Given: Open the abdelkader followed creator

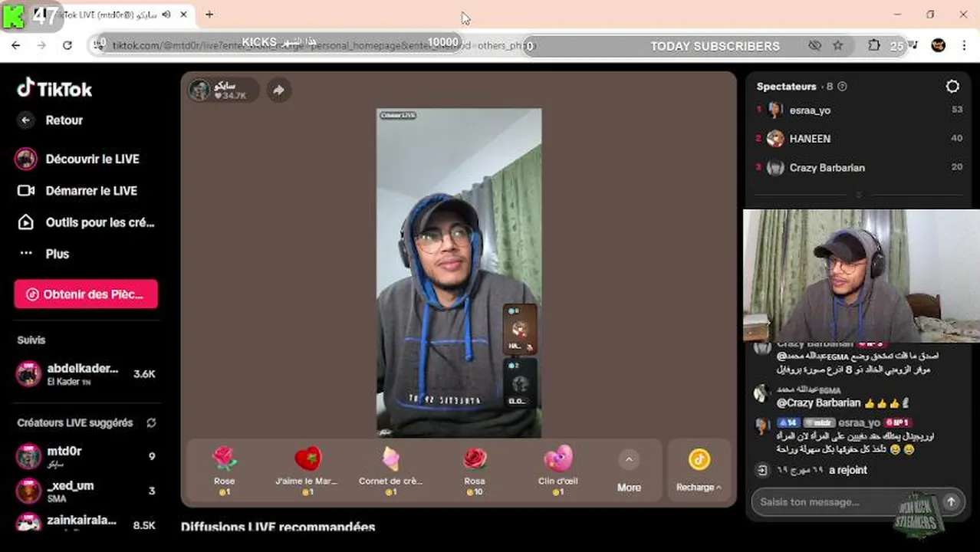Looking at the screenshot, I should (x=86, y=374).
